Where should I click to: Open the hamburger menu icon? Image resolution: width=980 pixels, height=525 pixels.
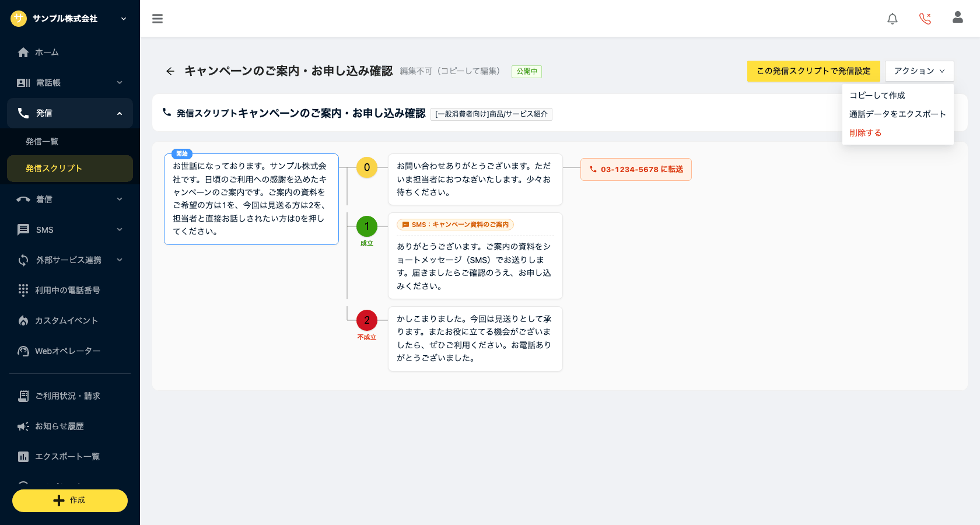pos(157,19)
